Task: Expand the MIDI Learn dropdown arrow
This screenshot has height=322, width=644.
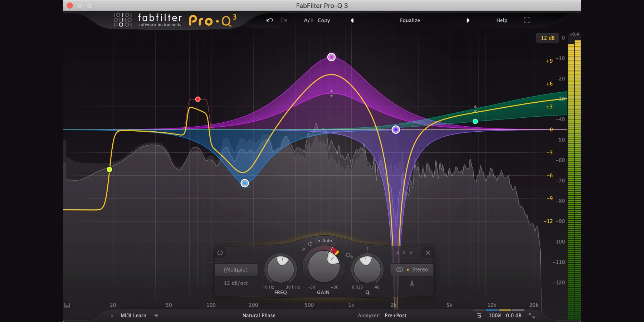Action: pyautogui.click(x=156, y=316)
